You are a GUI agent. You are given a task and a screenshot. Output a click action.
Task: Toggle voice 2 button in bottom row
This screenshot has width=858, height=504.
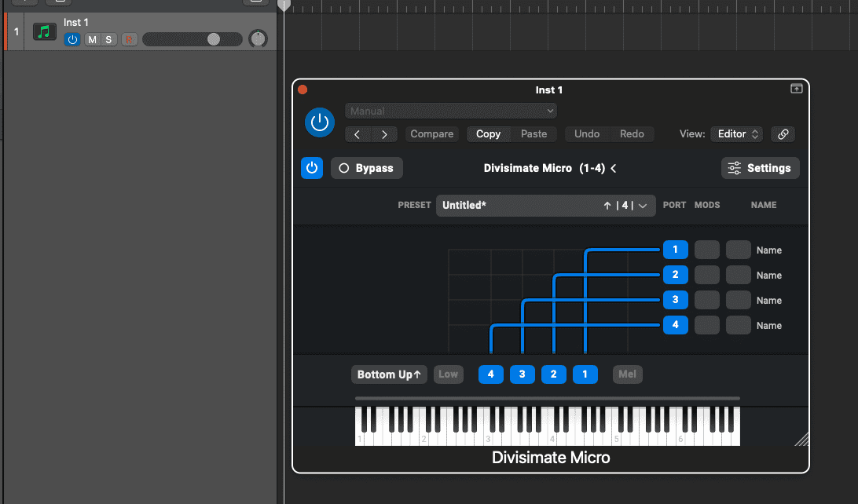click(553, 374)
